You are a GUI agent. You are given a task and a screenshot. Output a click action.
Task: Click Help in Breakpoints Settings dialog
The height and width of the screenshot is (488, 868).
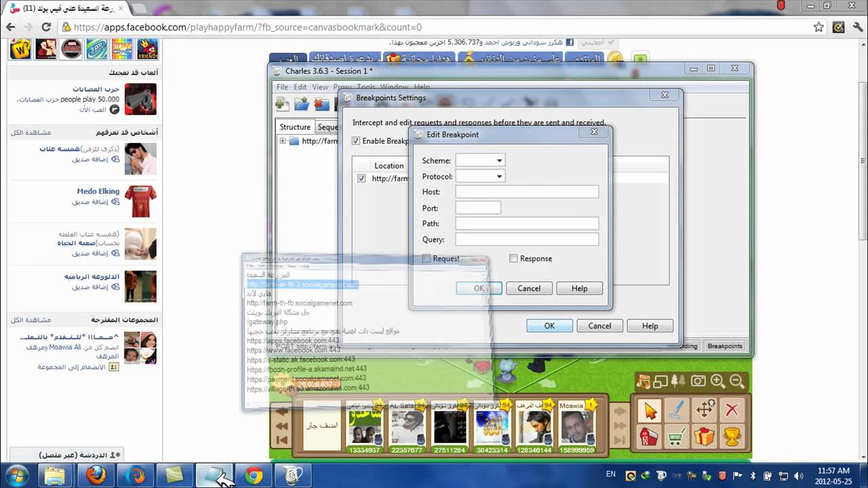(x=650, y=326)
